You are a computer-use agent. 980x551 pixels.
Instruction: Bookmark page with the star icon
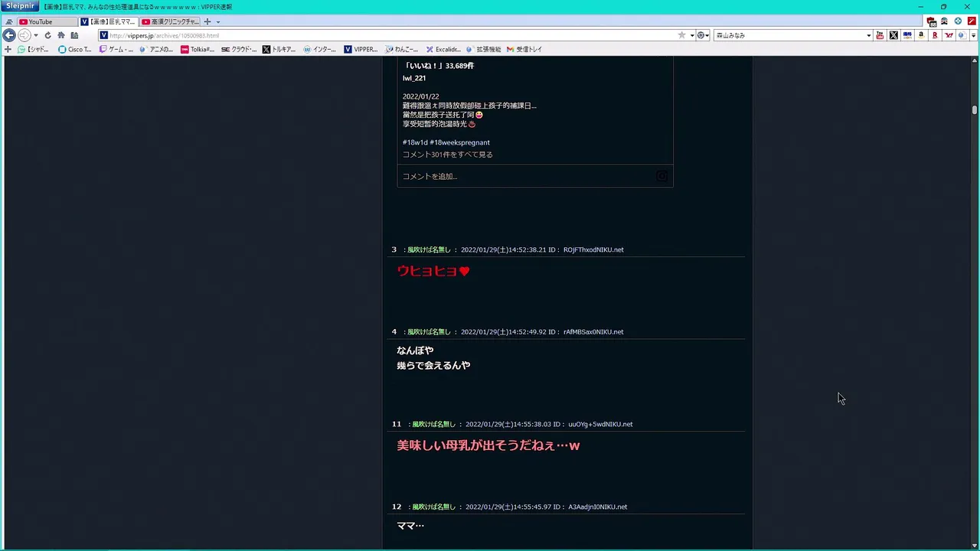(x=681, y=35)
